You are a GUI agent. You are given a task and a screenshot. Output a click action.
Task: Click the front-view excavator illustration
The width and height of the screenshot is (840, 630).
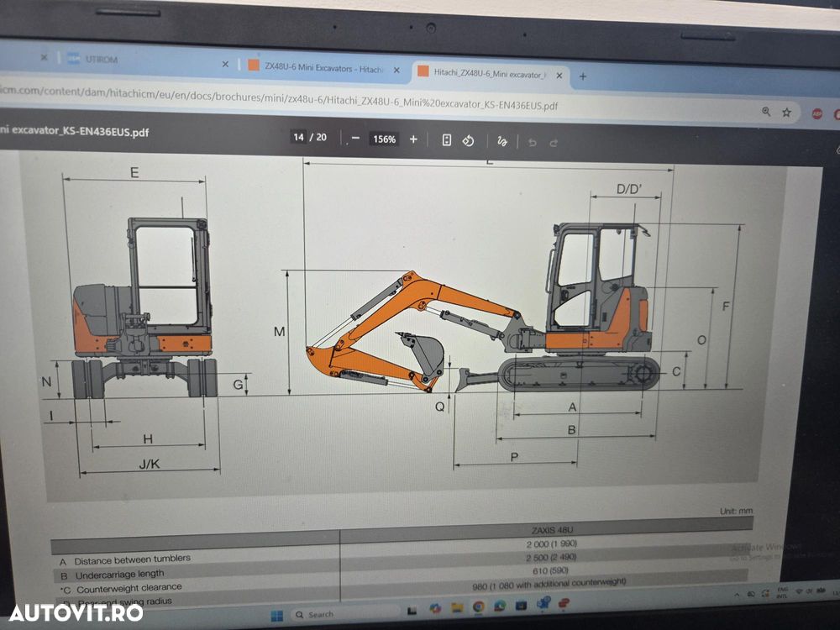[x=144, y=308]
